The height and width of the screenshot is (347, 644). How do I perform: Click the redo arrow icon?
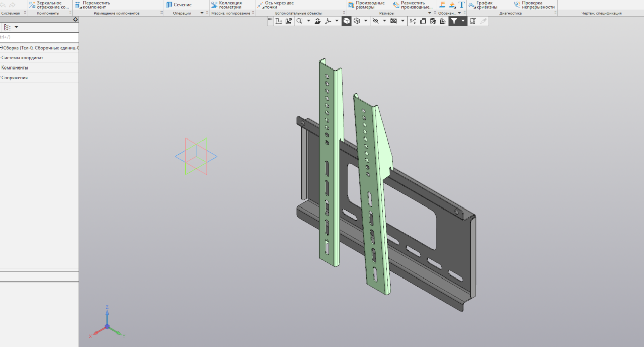13,5
